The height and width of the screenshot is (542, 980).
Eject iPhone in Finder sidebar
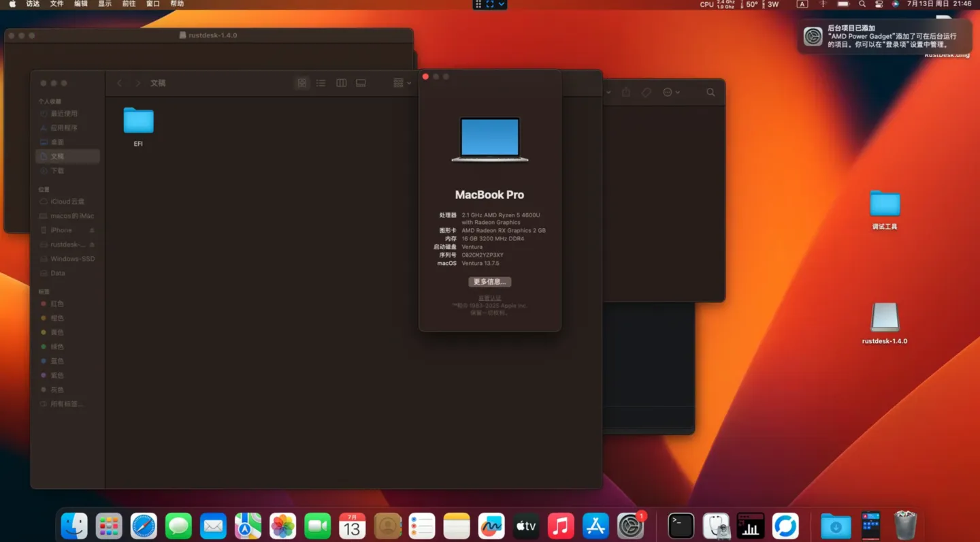point(92,230)
